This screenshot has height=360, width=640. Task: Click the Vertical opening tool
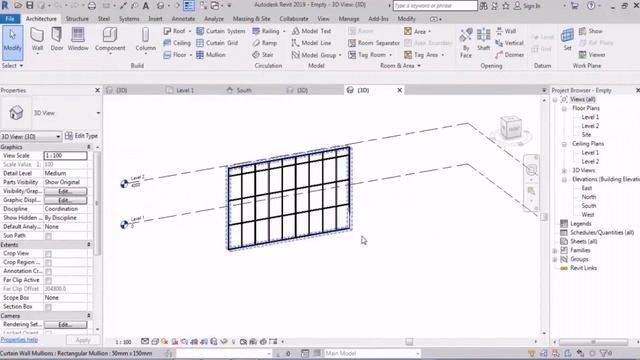click(x=509, y=43)
